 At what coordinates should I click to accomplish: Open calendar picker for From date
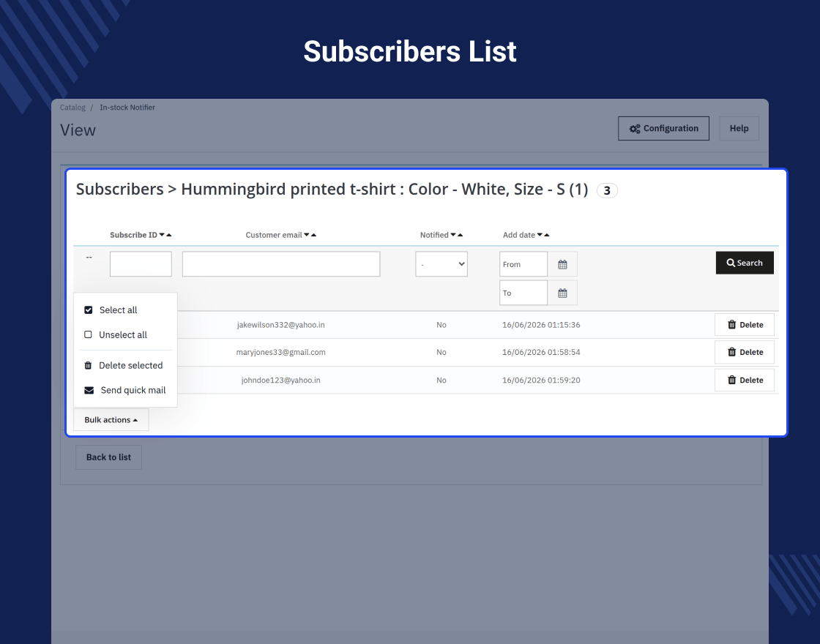[563, 264]
